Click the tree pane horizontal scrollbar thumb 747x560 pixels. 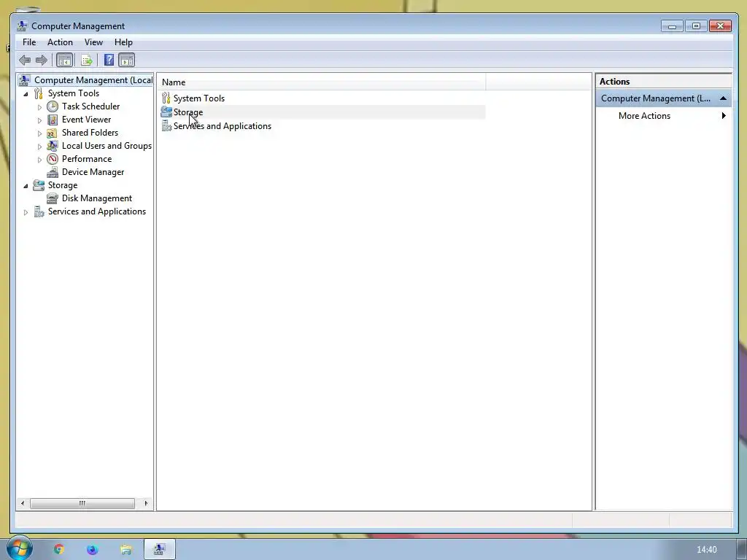point(82,503)
